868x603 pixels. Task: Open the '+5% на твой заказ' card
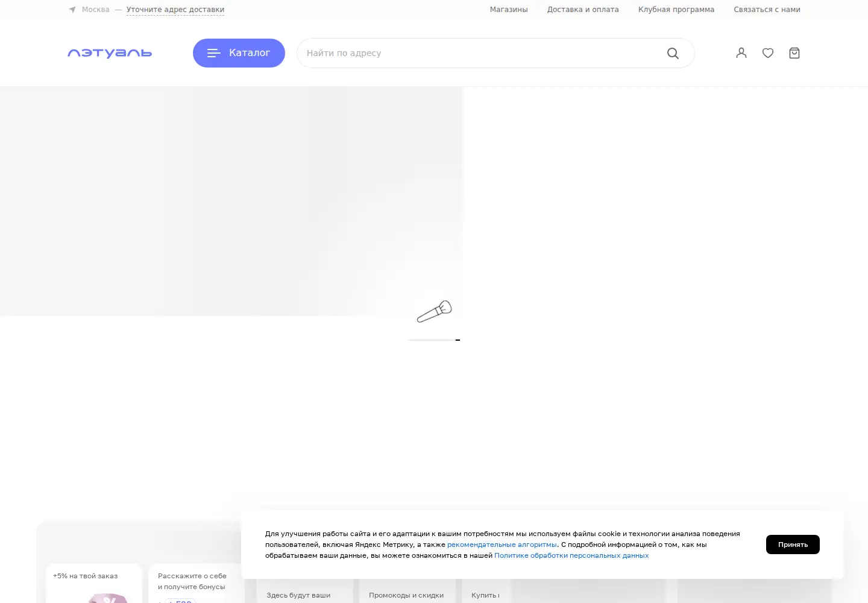[x=94, y=583]
